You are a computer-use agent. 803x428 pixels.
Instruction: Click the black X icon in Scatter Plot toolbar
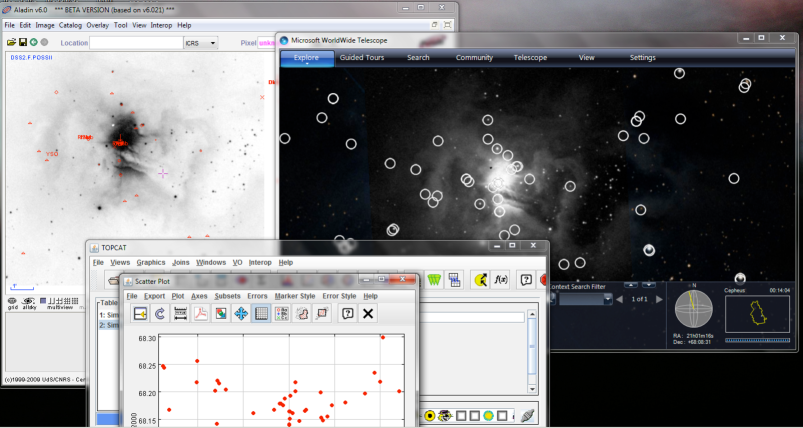tap(368, 314)
